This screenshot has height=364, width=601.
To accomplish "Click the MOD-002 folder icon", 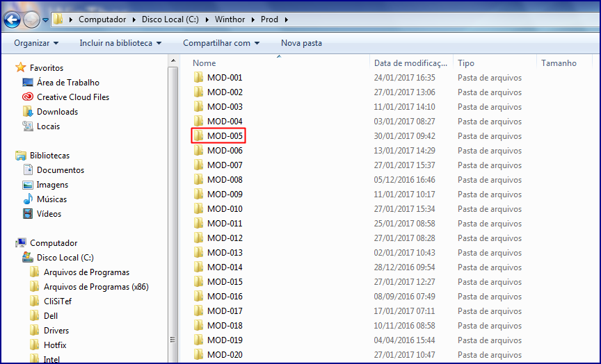I will (x=198, y=92).
